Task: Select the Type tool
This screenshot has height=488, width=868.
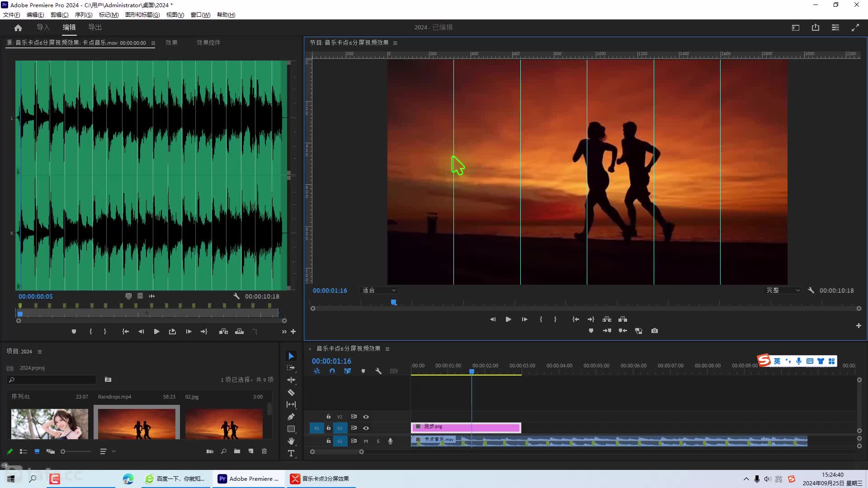Action: [291, 453]
